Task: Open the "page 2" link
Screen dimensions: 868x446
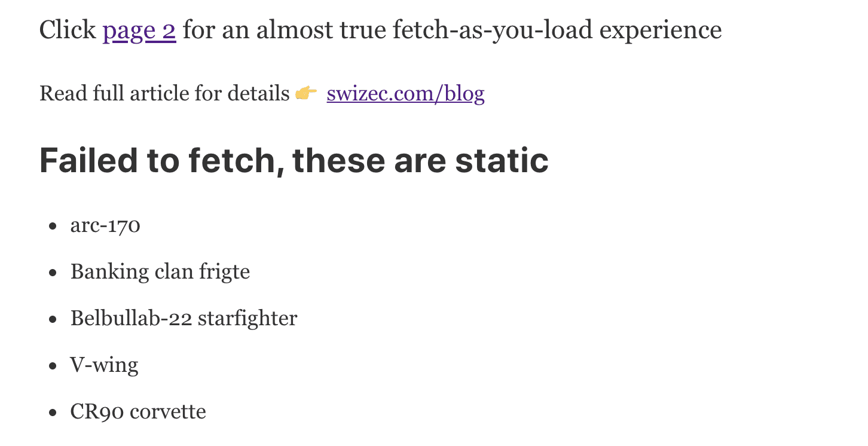Action: (x=139, y=30)
